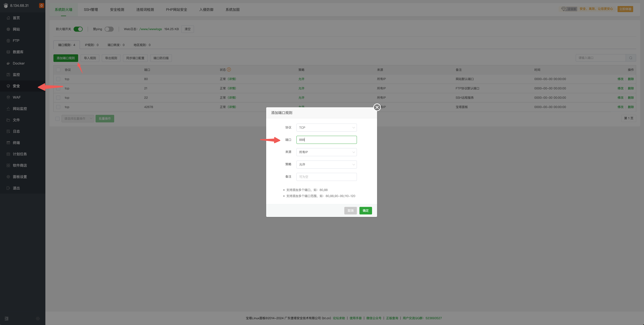Click the 终端 terminal icon
The height and width of the screenshot is (325, 644).
8,143
